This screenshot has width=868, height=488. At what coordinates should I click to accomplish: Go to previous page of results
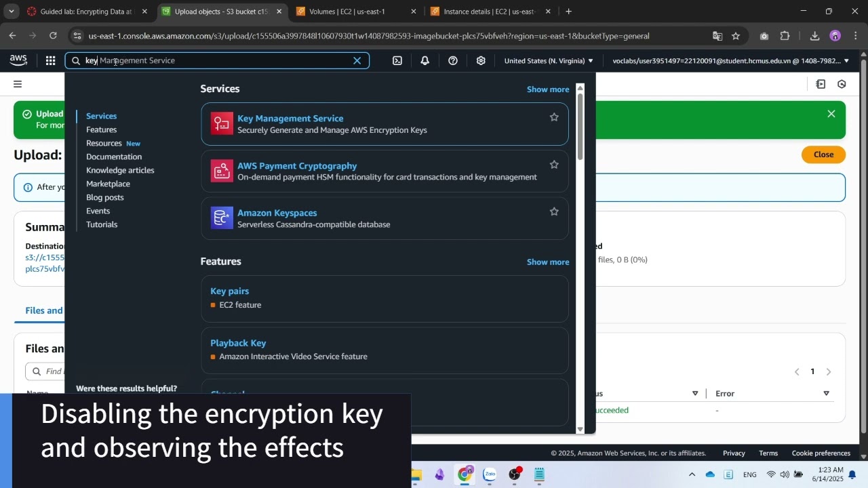coord(797,371)
